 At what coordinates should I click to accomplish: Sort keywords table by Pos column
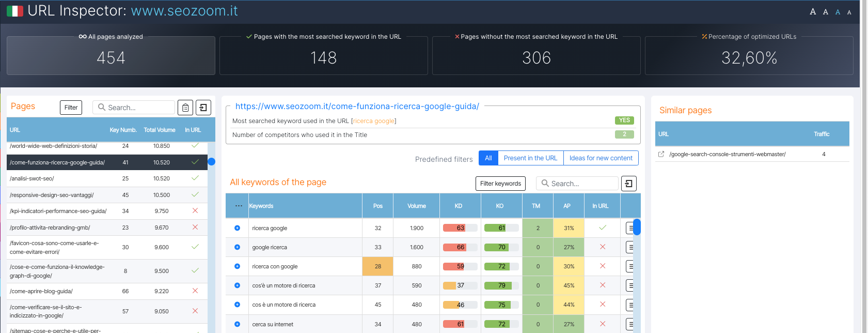(378, 206)
